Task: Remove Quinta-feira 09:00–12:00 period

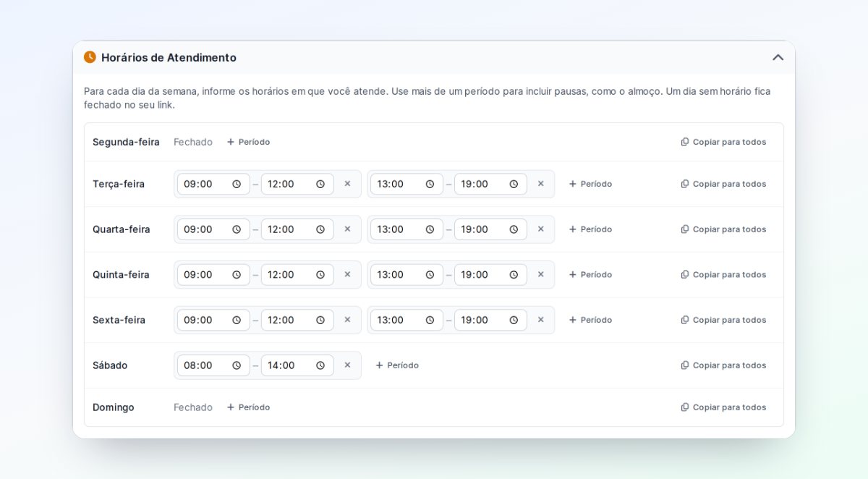Action: 347,275
